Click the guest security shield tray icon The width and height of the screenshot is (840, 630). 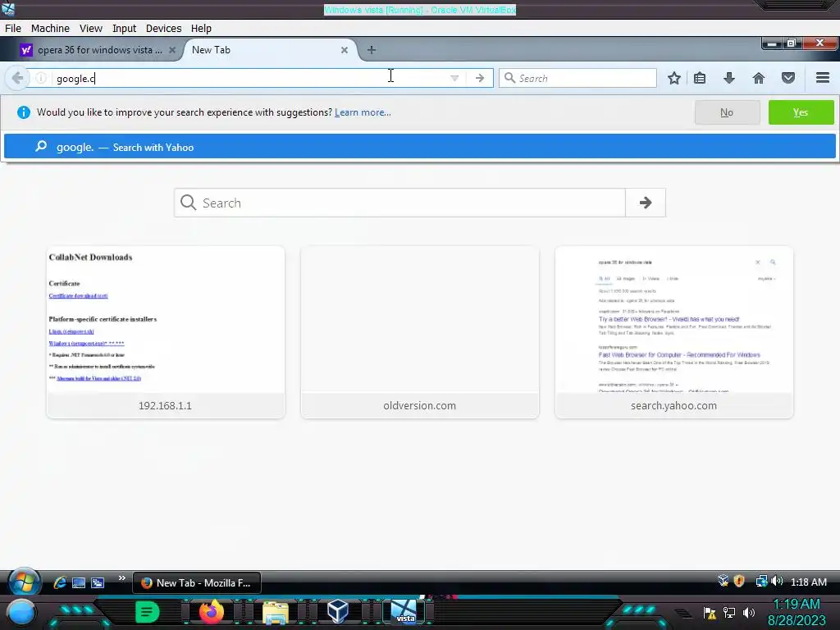click(x=739, y=582)
